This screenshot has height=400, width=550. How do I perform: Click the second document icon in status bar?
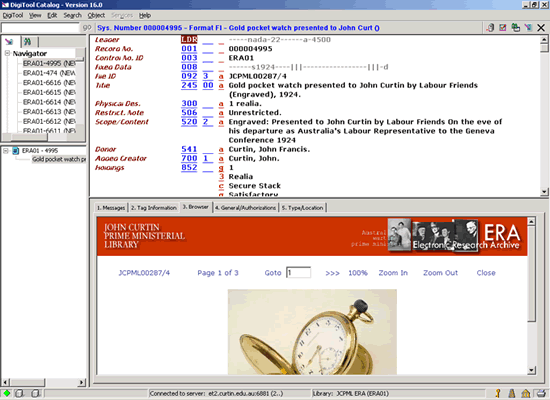tap(36, 393)
